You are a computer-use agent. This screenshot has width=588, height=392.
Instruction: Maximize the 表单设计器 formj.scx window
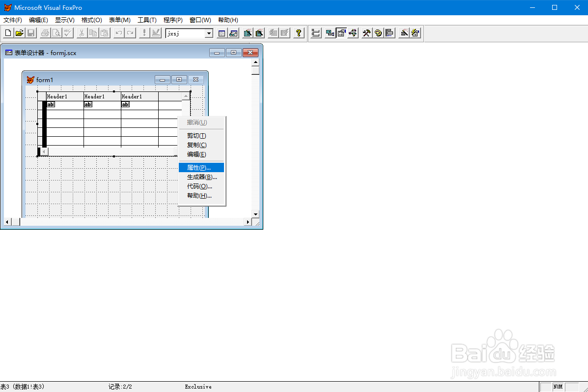coord(233,53)
